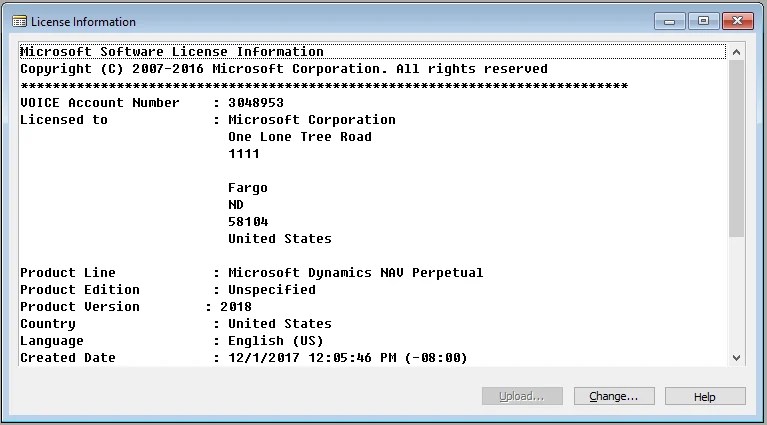767x425 pixels.
Task: Click the Copyright 2007-2016 Microsoft Corporation line
Action: (x=284, y=68)
